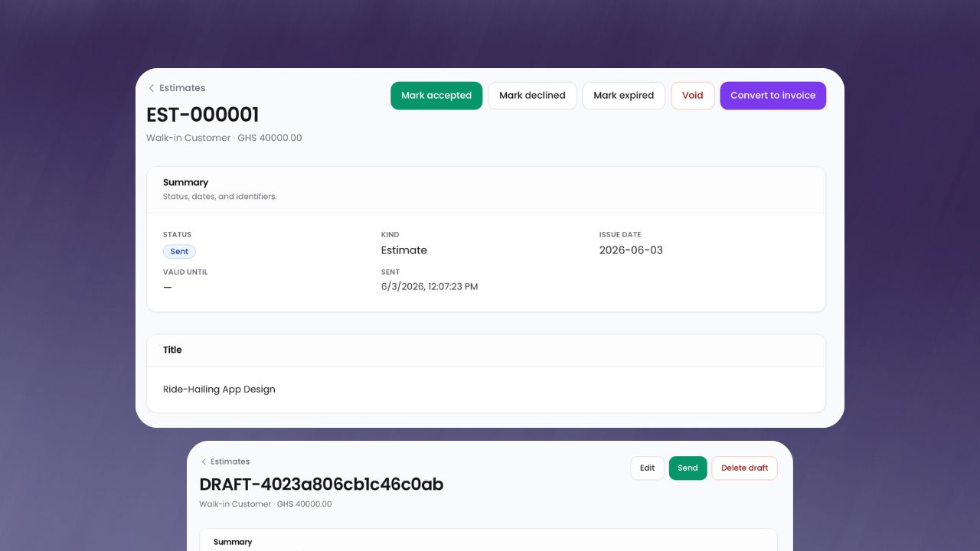Click back chevron on DRAFT estimate card

pos(204,461)
